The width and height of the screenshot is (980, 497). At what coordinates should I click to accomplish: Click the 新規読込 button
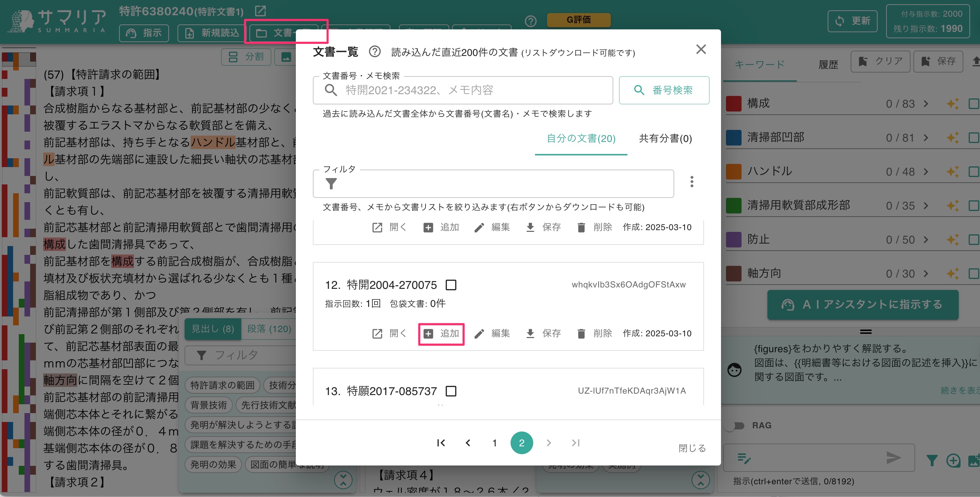(x=212, y=33)
